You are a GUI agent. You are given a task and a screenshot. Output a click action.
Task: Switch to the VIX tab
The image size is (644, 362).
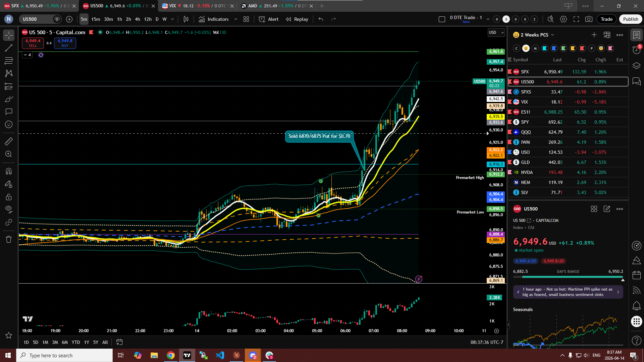click(x=172, y=6)
